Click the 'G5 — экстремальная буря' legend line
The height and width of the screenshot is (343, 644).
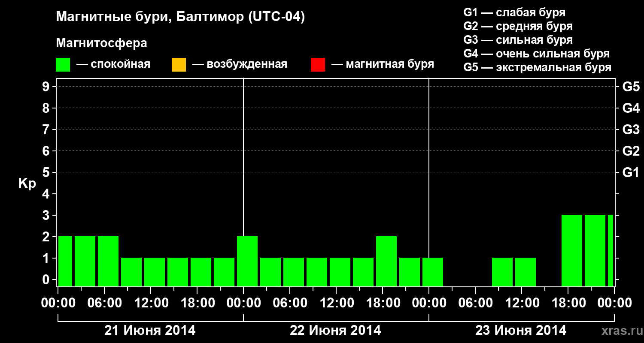[538, 67]
